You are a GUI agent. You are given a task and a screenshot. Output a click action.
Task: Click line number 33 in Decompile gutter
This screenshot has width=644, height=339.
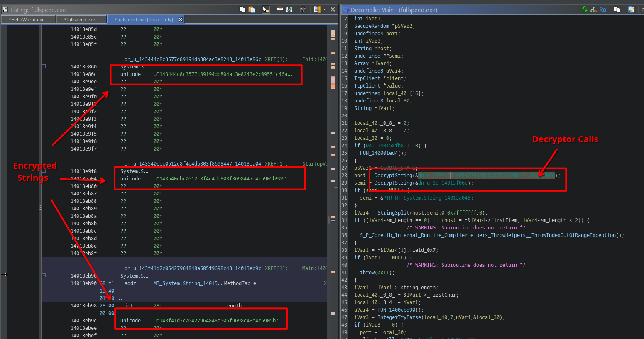(x=344, y=213)
